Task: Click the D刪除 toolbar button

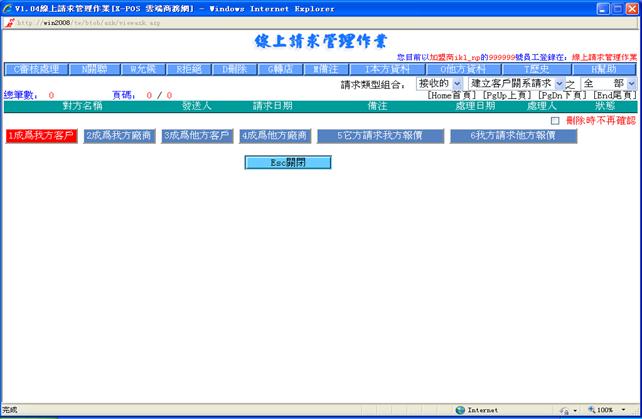Action: (x=234, y=70)
